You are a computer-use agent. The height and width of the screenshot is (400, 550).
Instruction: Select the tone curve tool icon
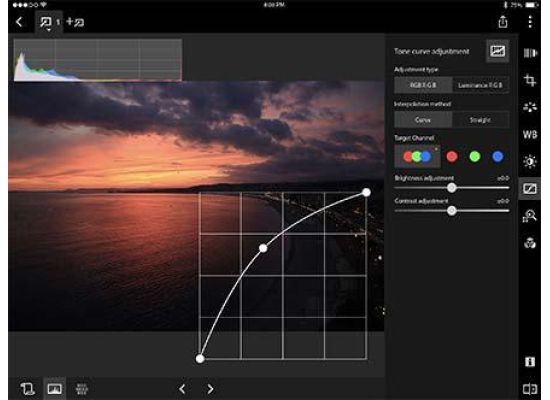pos(530,188)
